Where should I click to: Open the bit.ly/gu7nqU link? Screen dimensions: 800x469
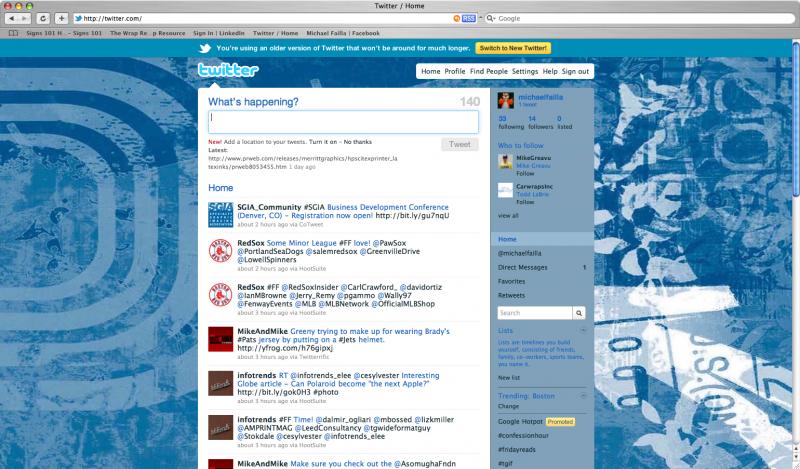(x=412, y=215)
